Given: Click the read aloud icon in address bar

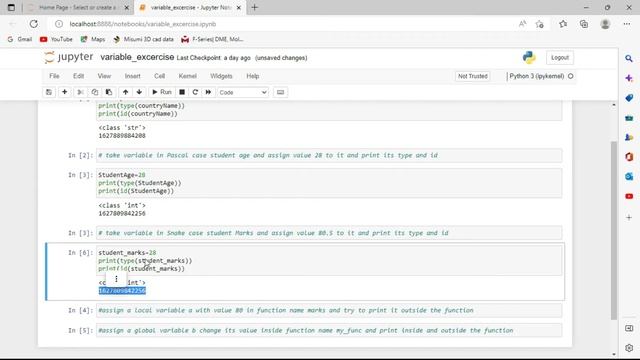Looking at the screenshot, I should point(522,24).
